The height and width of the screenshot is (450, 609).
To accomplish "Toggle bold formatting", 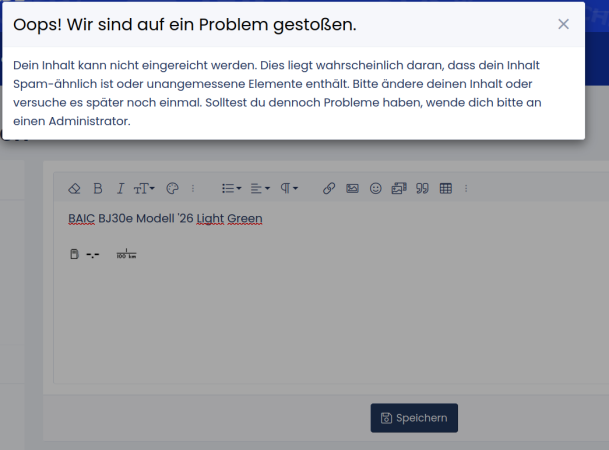I will point(98,188).
